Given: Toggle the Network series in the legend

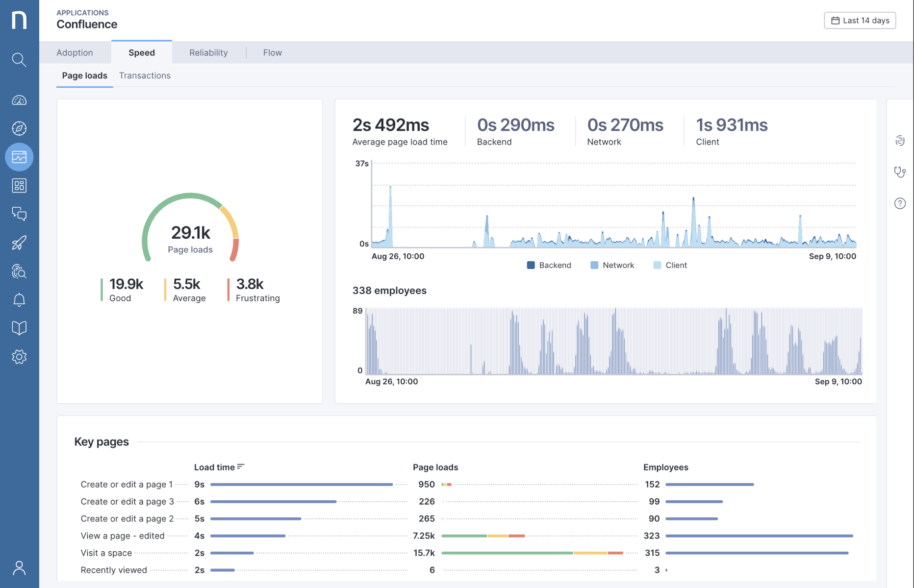Looking at the screenshot, I should pyautogui.click(x=612, y=265).
